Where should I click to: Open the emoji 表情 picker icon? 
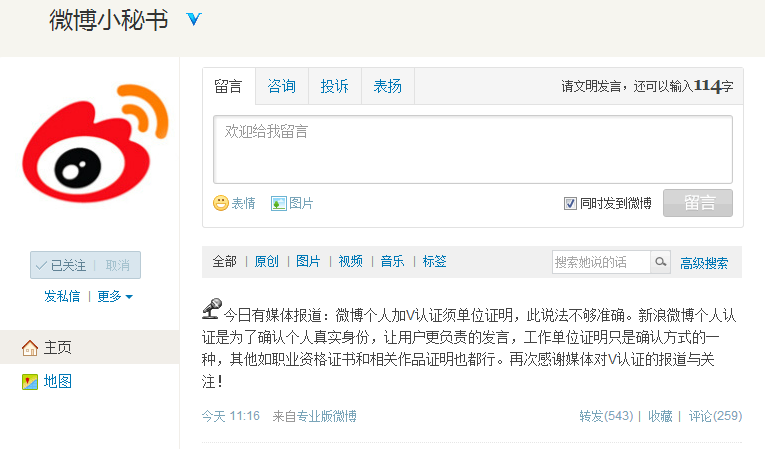pyautogui.click(x=221, y=203)
